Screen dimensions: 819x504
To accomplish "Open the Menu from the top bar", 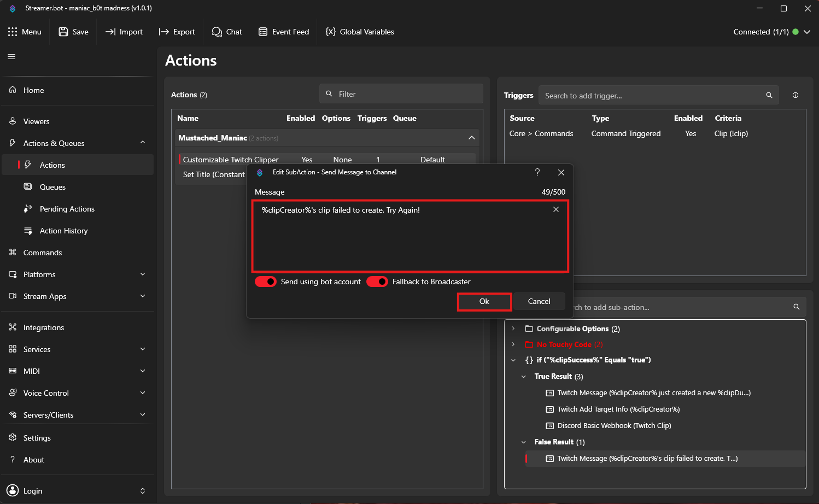I will point(25,32).
